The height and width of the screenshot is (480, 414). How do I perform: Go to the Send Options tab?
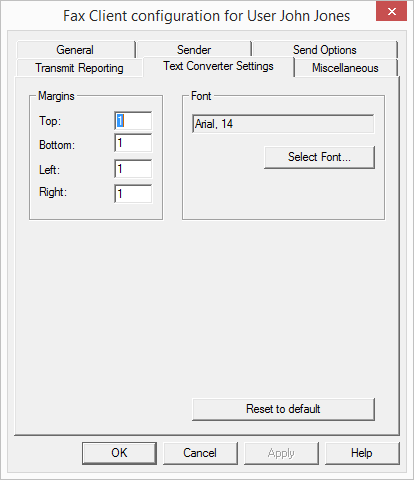point(325,50)
